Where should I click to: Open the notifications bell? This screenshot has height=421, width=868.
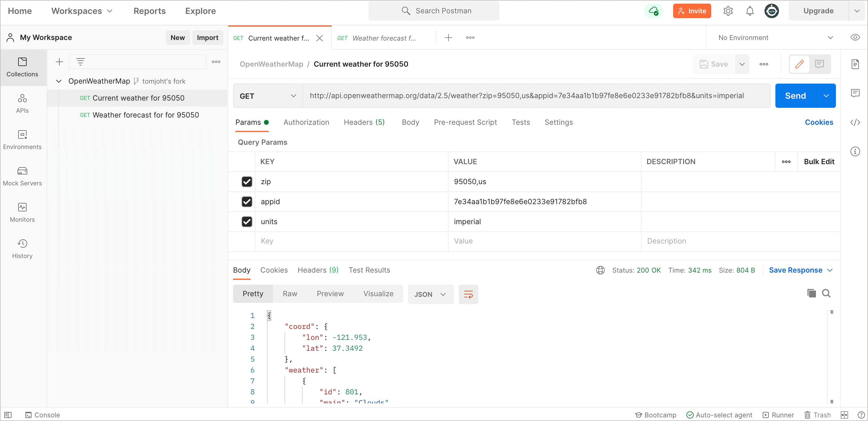[749, 11]
